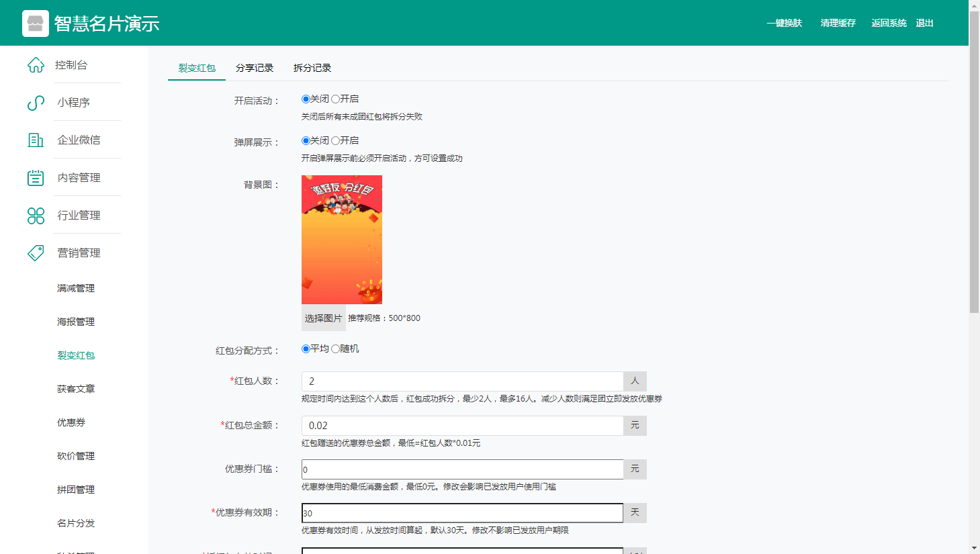Image resolution: width=980 pixels, height=554 pixels.
Task: Go to 满减管理 submenu
Action: 76,288
